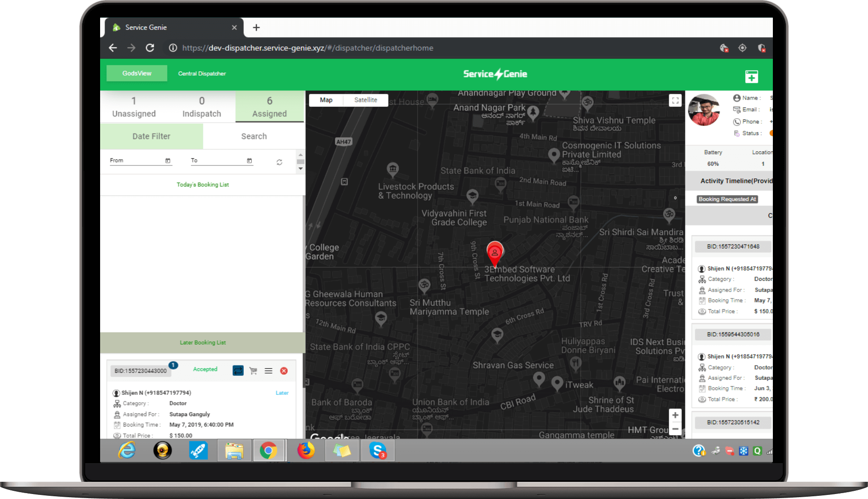
Task: Open Skype from the taskbar
Action: click(377, 451)
